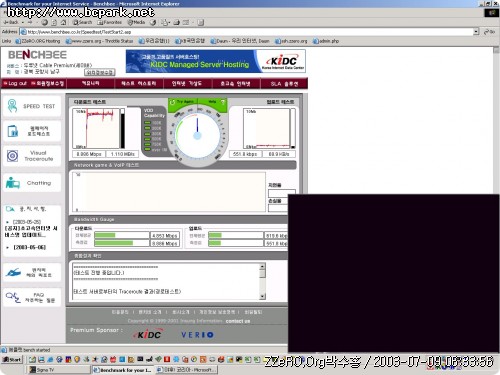Open the fourth red menu tab, test history
The image size is (500, 375).
(139, 83)
